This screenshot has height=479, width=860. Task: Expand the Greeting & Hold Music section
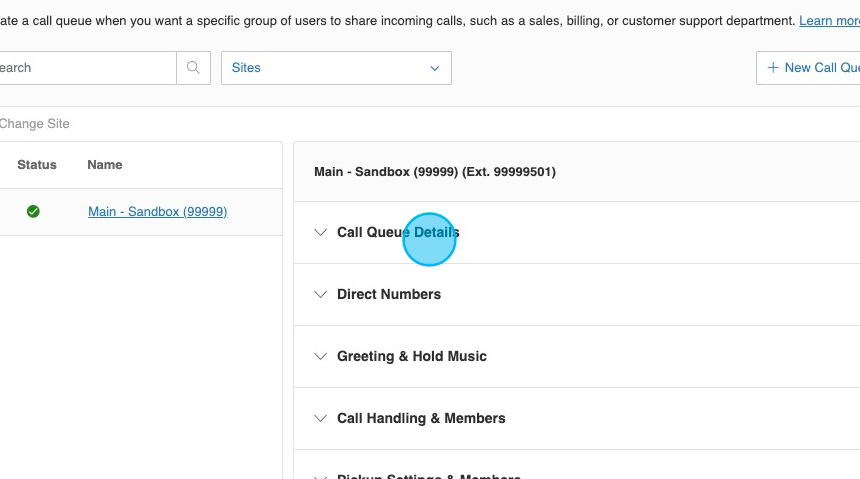click(412, 357)
